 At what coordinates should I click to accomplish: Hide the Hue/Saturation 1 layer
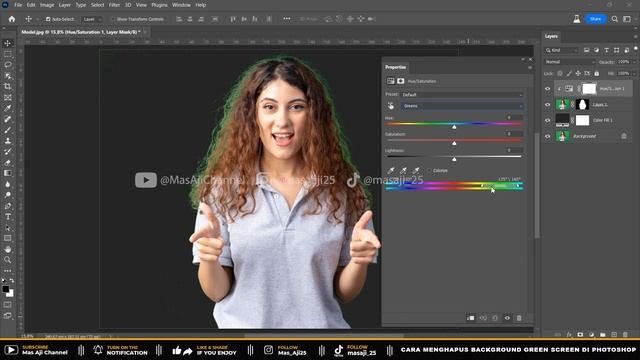coord(548,89)
